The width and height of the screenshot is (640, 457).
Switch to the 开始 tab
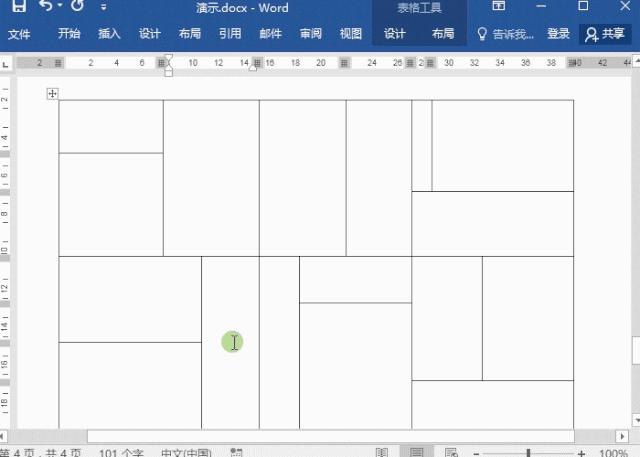pyautogui.click(x=69, y=33)
